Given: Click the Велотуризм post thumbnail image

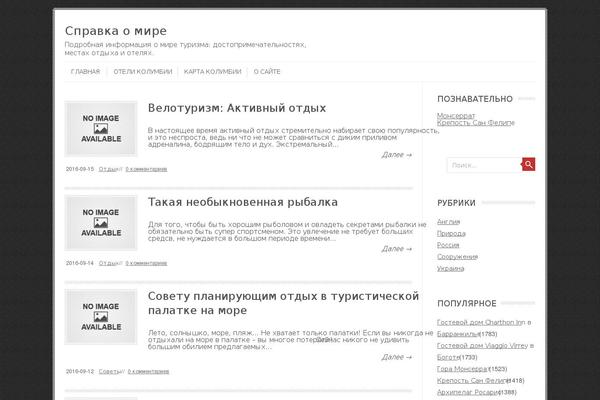Looking at the screenshot, I should [x=101, y=129].
